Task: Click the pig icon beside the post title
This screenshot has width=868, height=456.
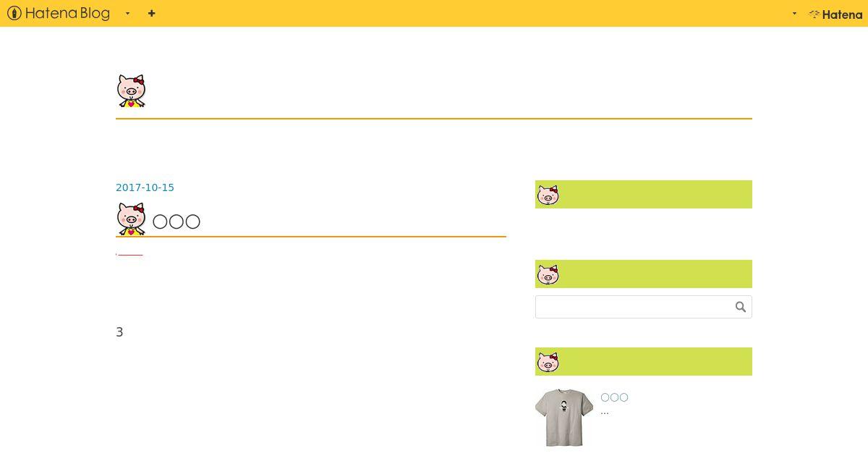Action: [x=131, y=219]
